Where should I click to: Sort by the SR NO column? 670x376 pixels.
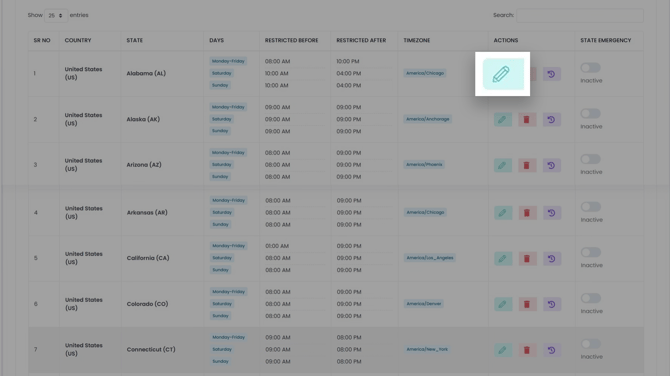(x=42, y=40)
